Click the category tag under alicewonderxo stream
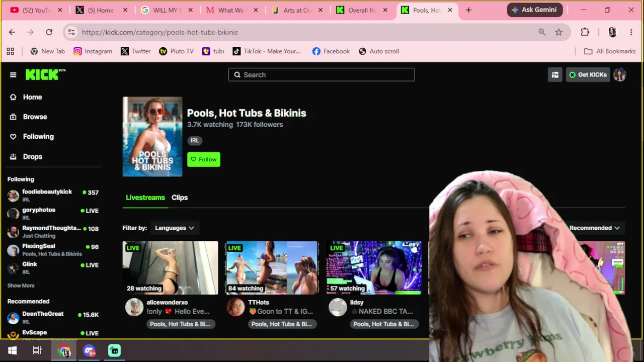The height and width of the screenshot is (362, 644). 180,324
